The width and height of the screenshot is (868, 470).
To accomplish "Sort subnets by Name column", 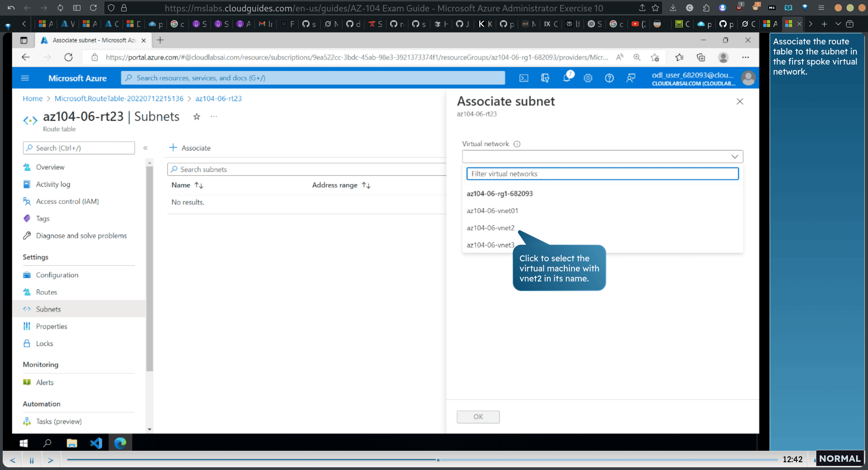I will point(187,185).
